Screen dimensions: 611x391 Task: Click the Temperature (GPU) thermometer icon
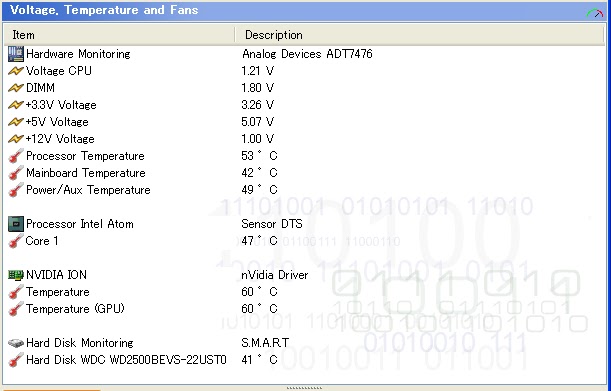pos(16,309)
